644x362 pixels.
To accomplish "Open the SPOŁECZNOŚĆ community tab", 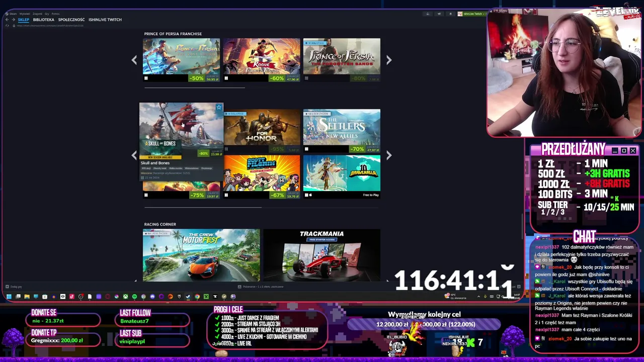I will 71,20.
